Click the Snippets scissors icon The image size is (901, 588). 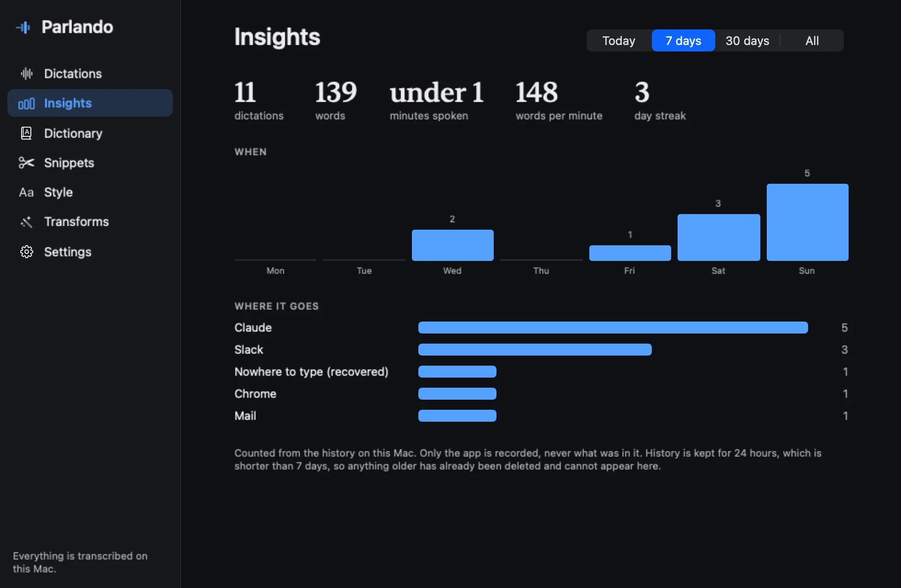[27, 163]
